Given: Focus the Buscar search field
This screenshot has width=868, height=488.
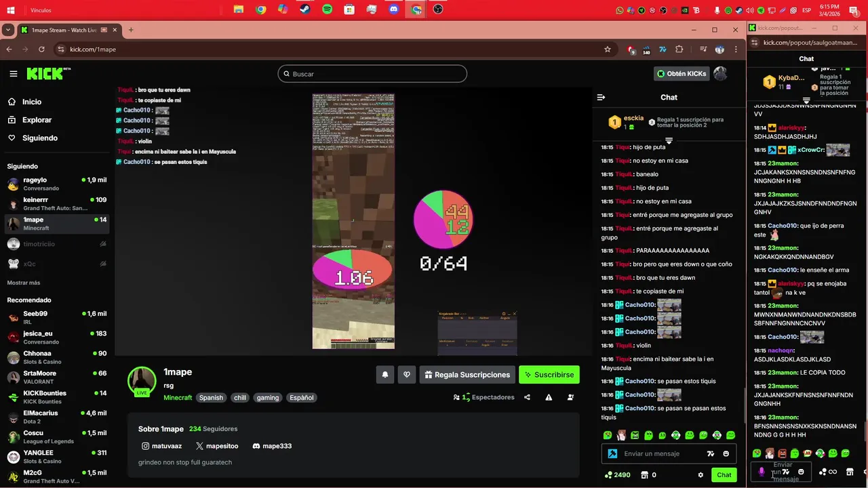Looking at the screenshot, I should pyautogui.click(x=372, y=74).
